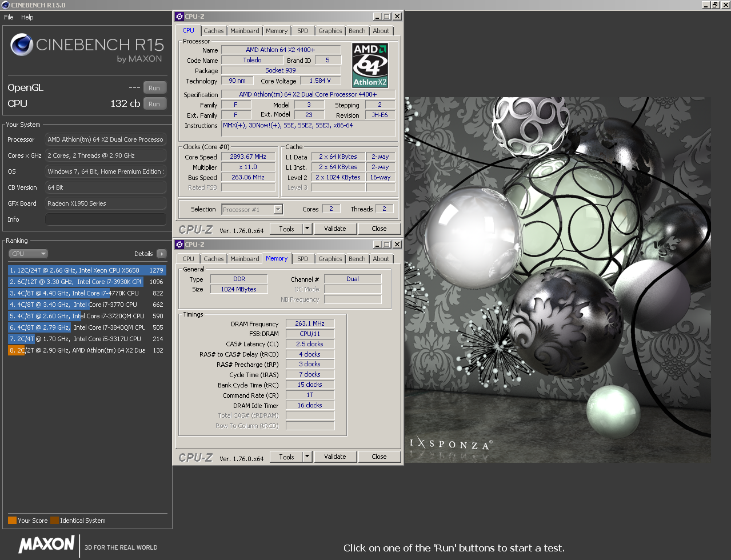
Task: Click the CAS# Latency value 2.5 clocks
Action: tap(310, 345)
